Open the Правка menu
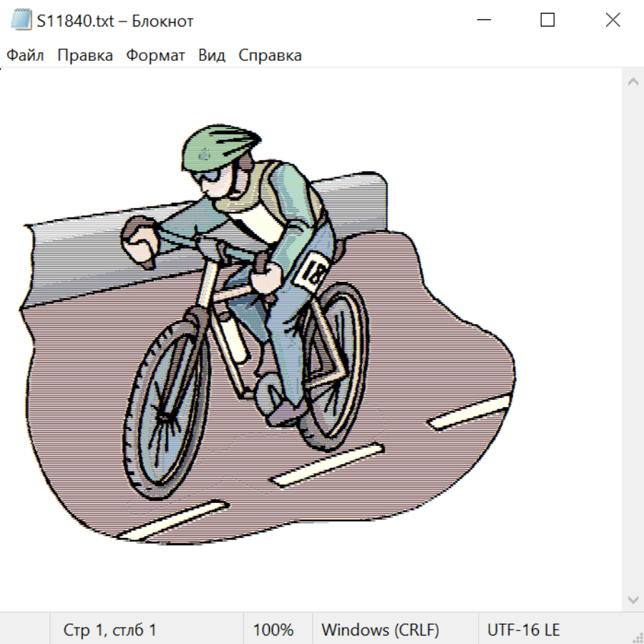 (85, 56)
